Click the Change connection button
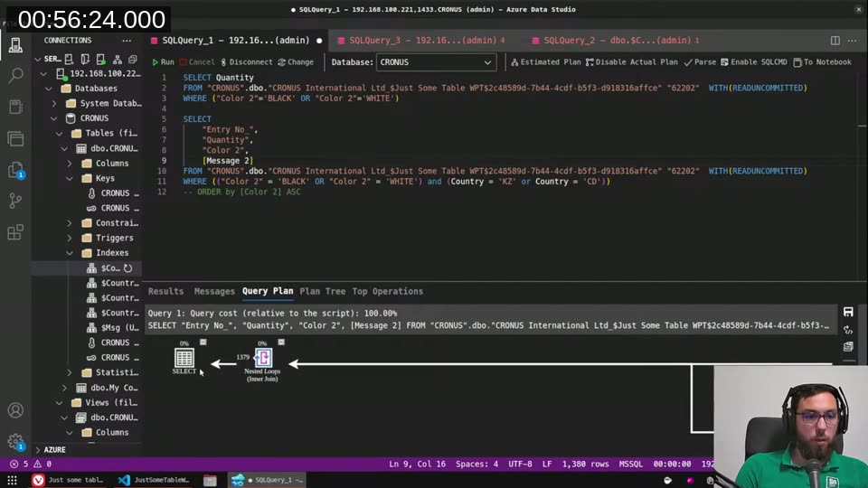 point(296,62)
